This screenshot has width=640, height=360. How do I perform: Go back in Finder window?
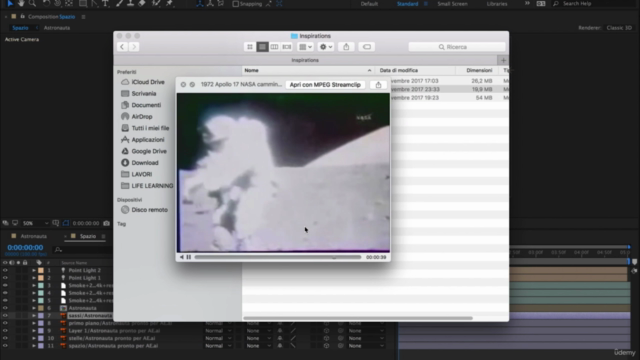pyautogui.click(x=122, y=47)
